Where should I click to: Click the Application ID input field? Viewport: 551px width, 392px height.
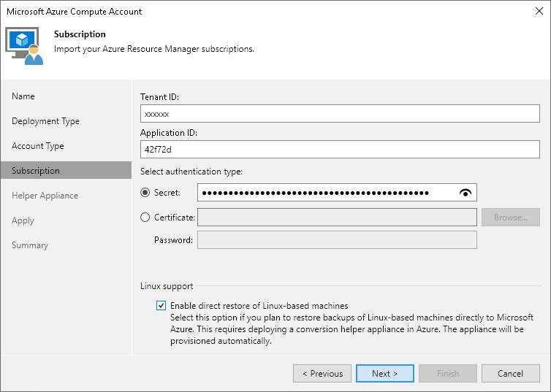point(340,150)
